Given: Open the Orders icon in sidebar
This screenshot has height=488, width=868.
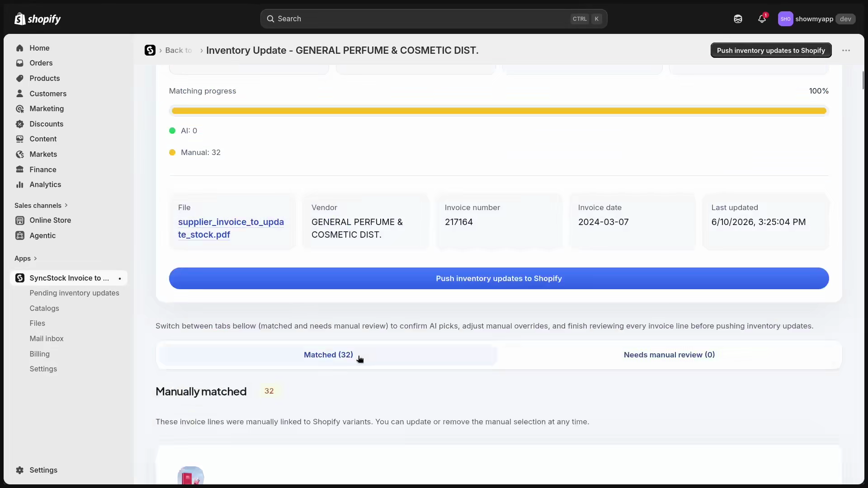Looking at the screenshot, I should 19,63.
